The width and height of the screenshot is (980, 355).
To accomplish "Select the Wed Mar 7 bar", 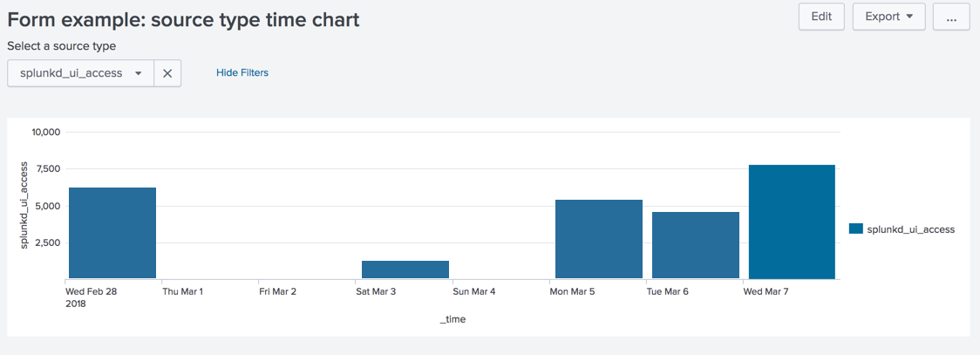I will [792, 222].
